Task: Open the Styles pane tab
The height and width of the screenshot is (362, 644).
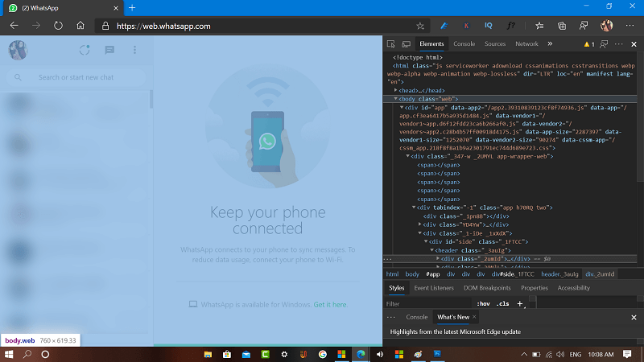Action: [396, 288]
